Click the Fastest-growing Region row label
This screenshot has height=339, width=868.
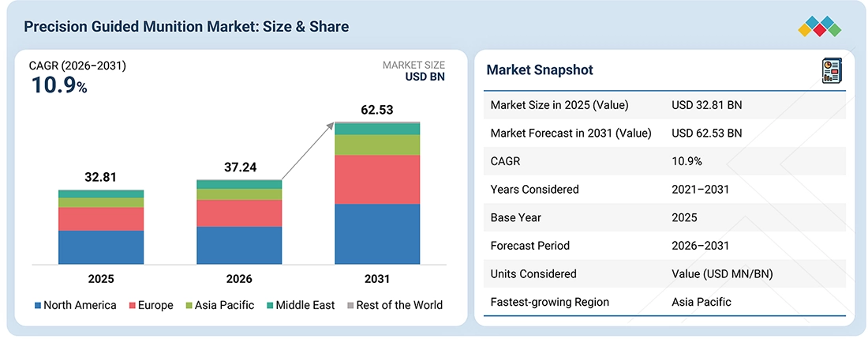[550, 302]
